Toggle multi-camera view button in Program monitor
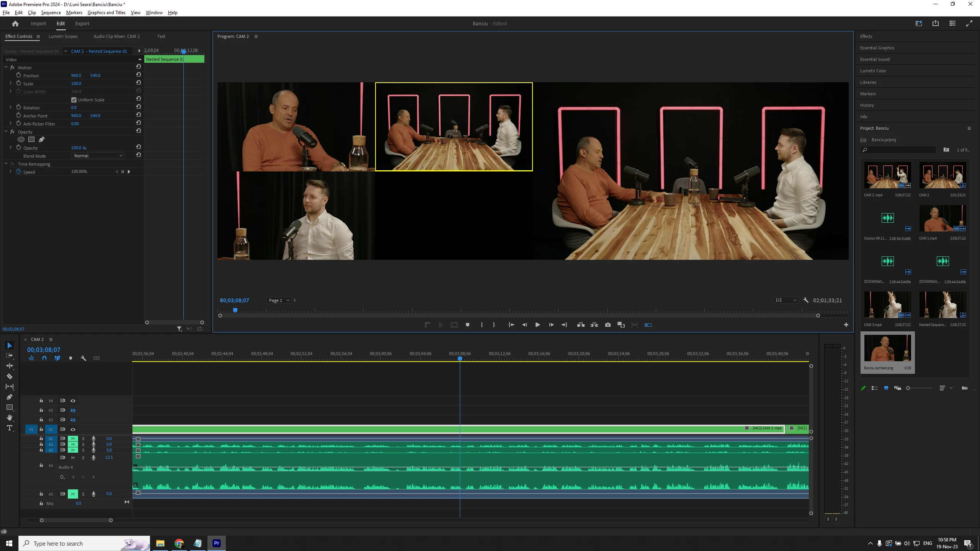980x551 pixels. (x=648, y=325)
